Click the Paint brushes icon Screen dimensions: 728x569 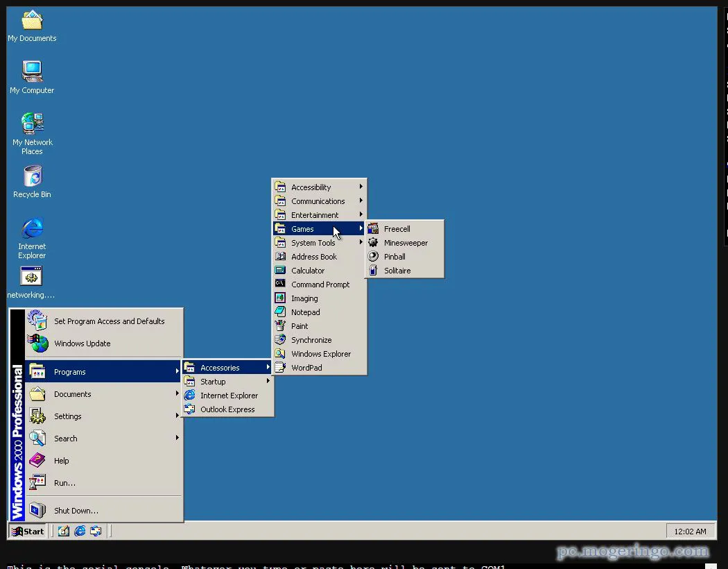click(280, 325)
